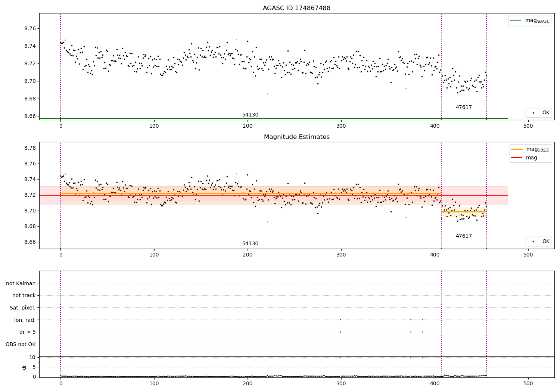Click the '500' x-tick under the bottom plot

pyautogui.click(x=528, y=383)
